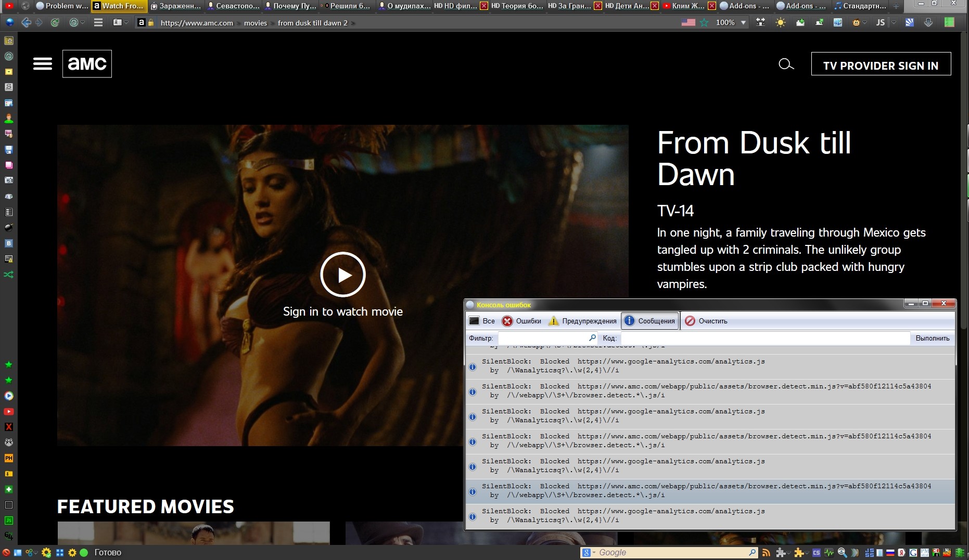This screenshot has height=560, width=969.
Task: Click the camera icon in left sidebar
Action: click(x=9, y=180)
